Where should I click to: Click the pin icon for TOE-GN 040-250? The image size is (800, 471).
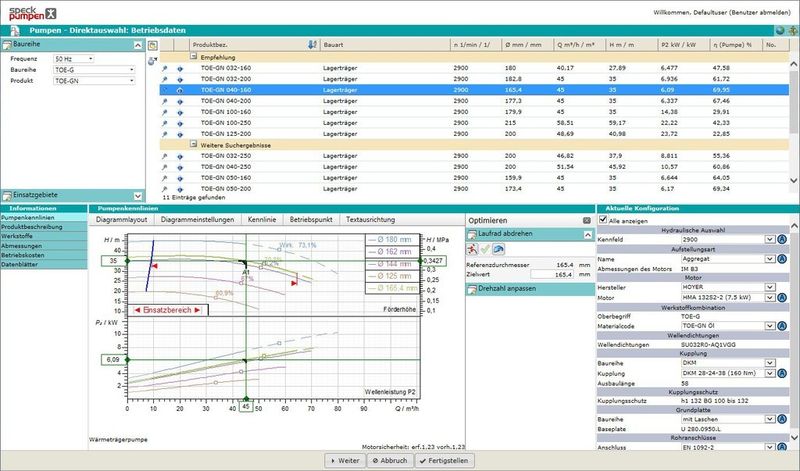pos(164,167)
